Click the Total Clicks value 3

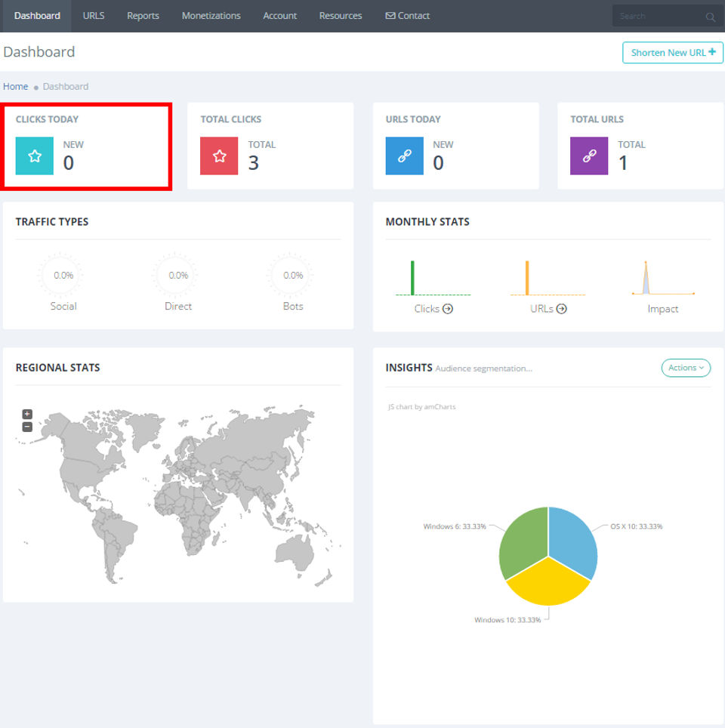click(254, 163)
